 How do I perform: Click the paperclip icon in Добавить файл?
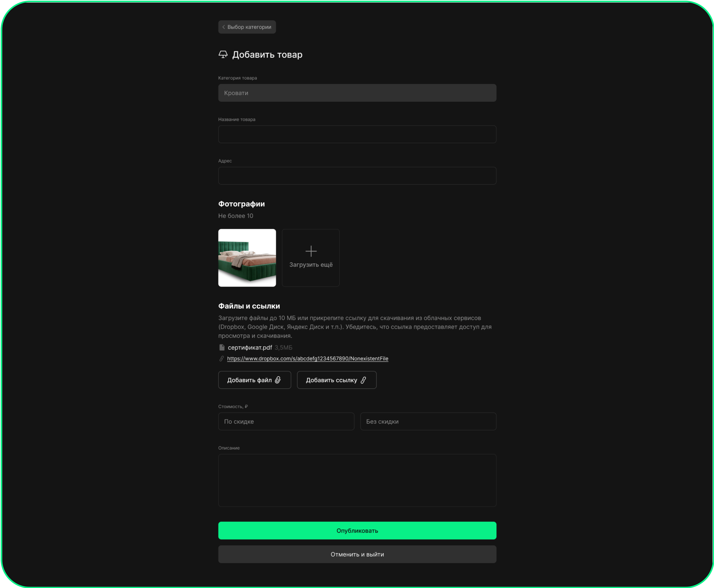[x=278, y=380]
